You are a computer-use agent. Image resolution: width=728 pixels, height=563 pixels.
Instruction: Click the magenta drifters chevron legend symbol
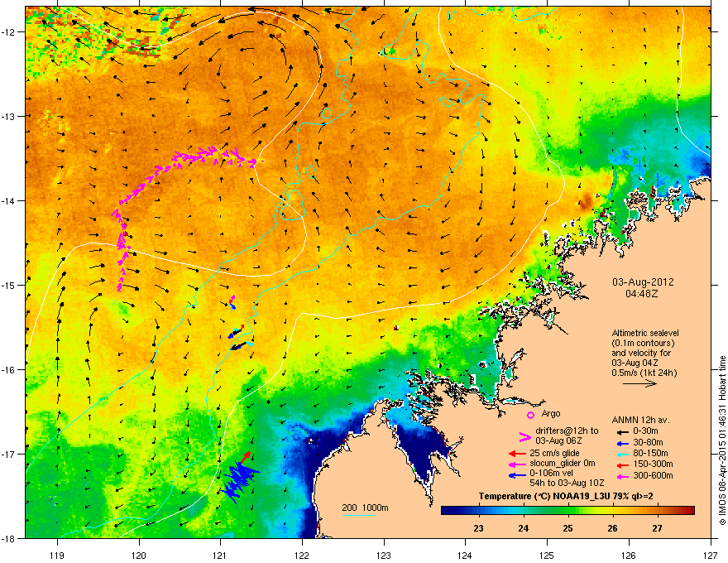coord(524,436)
